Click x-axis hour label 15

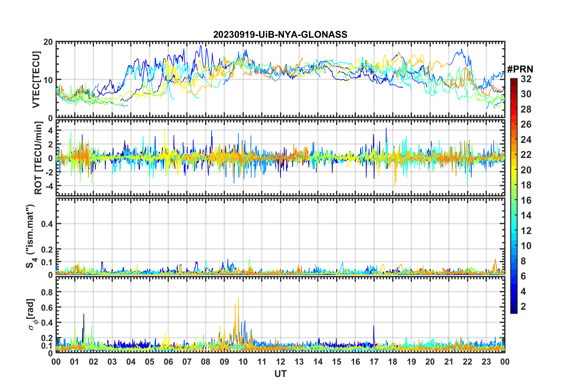click(337, 362)
